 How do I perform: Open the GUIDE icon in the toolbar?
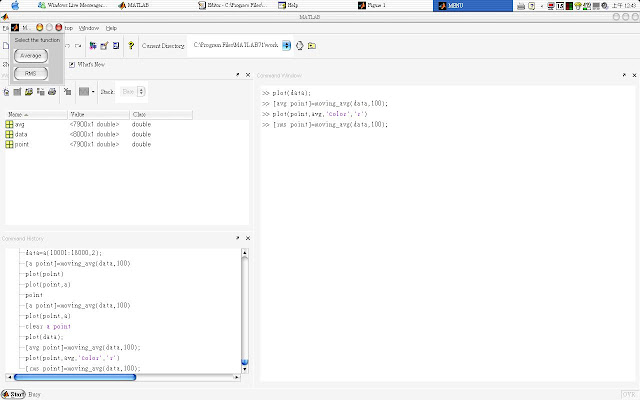pyautogui.click(x=104, y=46)
